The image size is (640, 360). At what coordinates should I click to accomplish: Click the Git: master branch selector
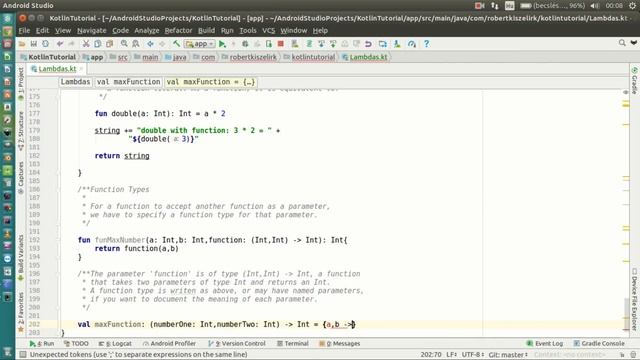pos(508,355)
